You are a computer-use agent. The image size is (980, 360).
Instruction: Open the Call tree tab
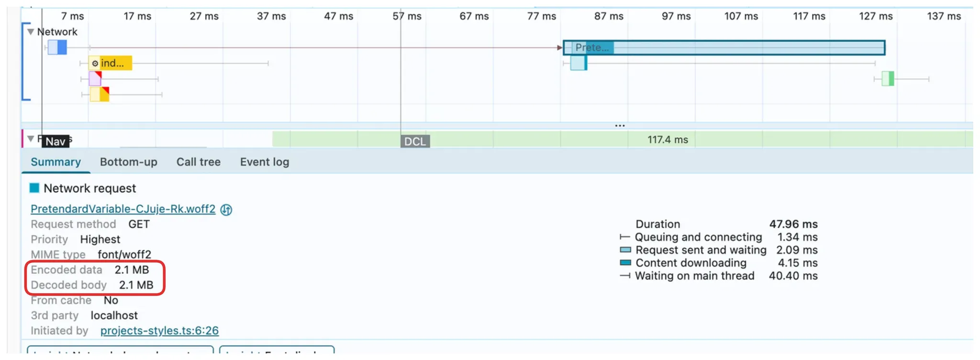198,162
